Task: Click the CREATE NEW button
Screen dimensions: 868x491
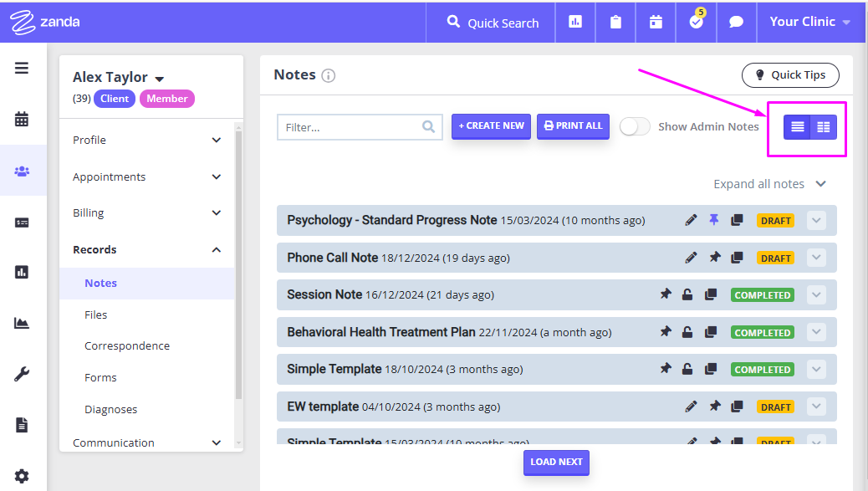Action: point(491,126)
